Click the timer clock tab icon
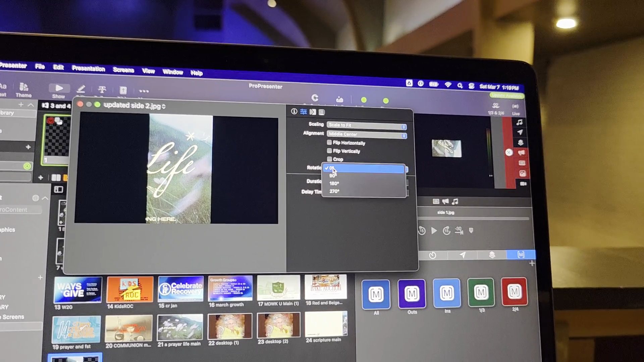The height and width of the screenshot is (362, 644). coord(433,255)
